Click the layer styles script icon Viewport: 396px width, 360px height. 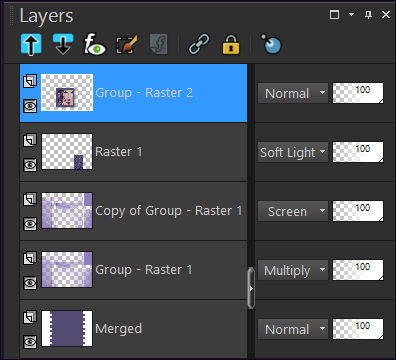(x=159, y=44)
